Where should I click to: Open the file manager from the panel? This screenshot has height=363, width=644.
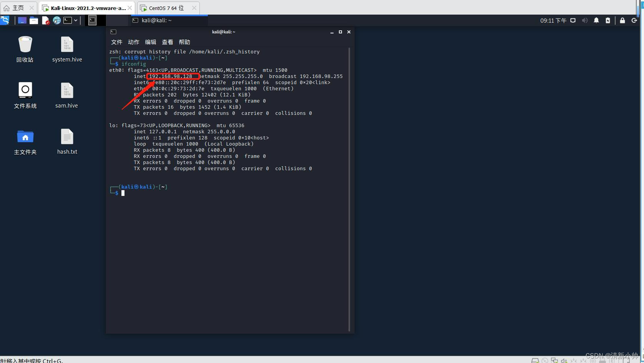34,20
